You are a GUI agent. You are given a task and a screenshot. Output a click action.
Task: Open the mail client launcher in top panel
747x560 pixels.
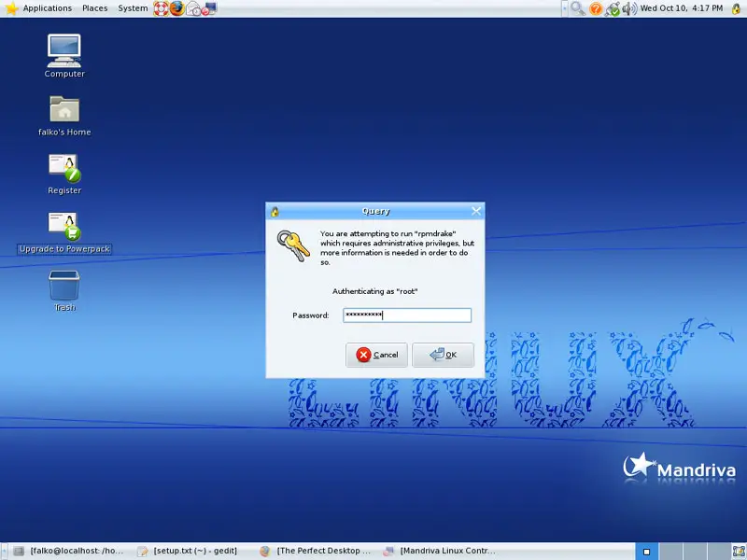[193, 8]
